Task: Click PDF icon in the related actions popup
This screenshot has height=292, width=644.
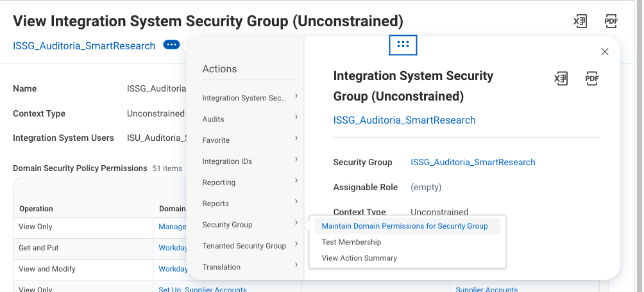Action: [592, 78]
